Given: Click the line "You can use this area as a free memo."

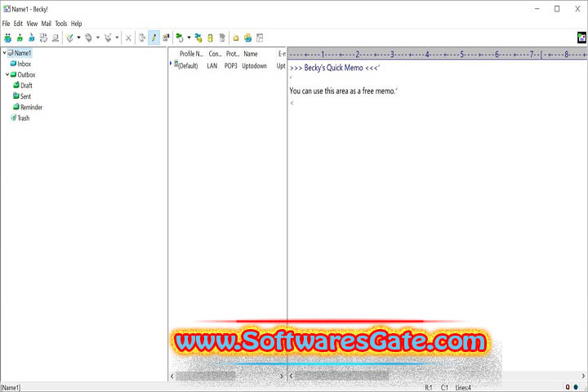Looking at the screenshot, I should (342, 91).
